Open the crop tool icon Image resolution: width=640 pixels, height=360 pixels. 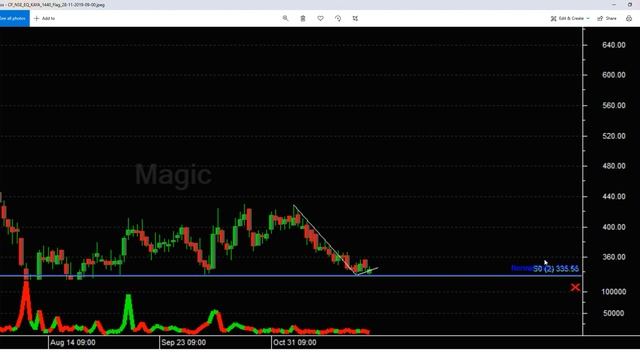[x=356, y=18]
